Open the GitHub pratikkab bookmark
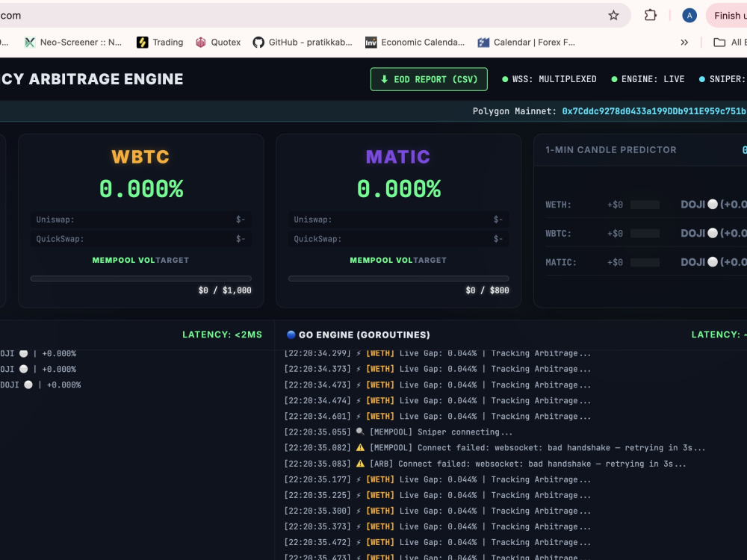 (303, 43)
